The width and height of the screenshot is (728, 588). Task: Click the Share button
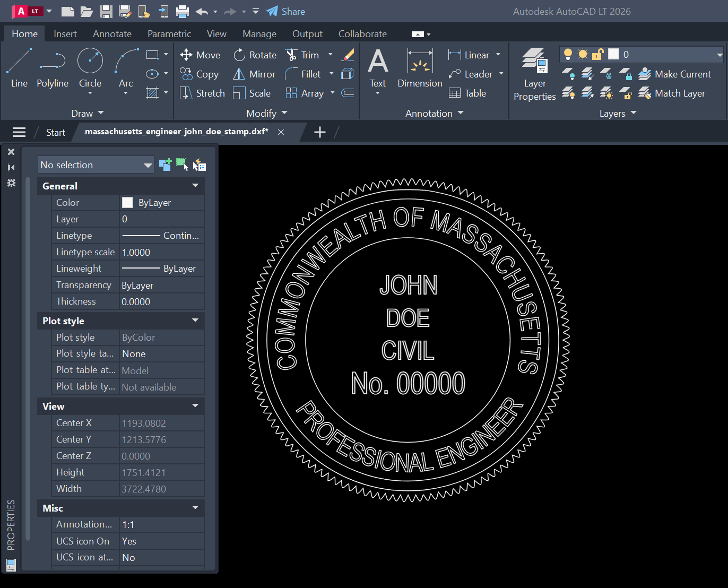point(285,11)
